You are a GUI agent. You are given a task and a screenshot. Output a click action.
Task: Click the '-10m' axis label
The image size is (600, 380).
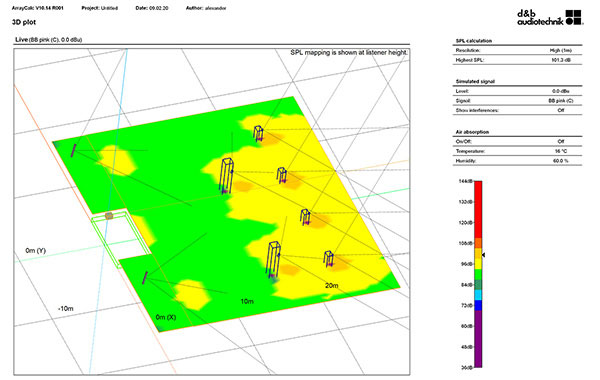click(65, 308)
